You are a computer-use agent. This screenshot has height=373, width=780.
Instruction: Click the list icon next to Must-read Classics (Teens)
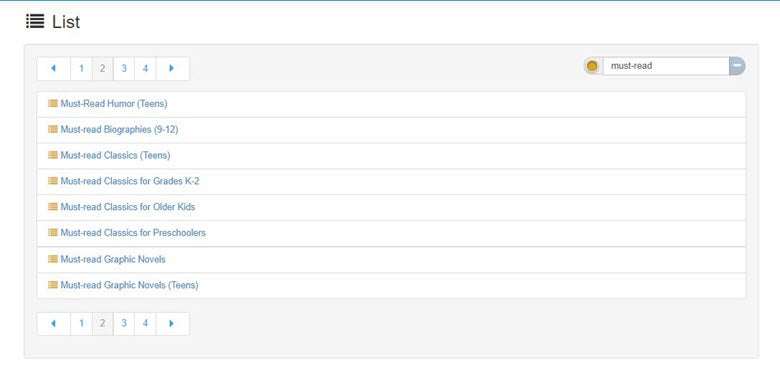(53, 155)
